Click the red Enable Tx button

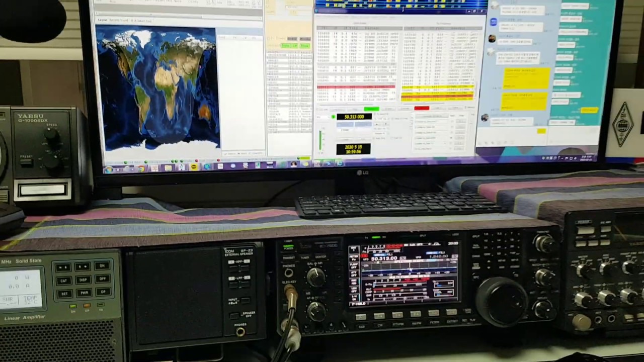[x=422, y=108]
